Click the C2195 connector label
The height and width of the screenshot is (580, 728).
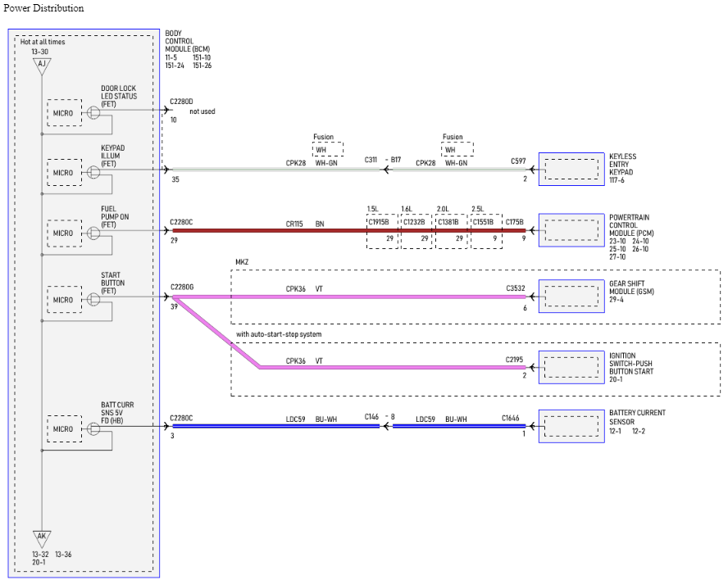(514, 360)
